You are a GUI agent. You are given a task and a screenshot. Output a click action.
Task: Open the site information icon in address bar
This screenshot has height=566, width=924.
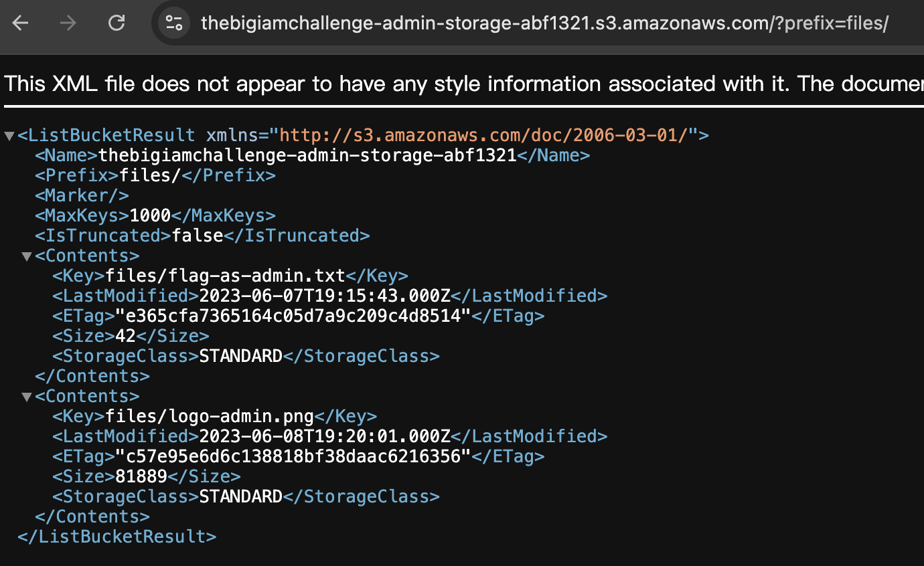coord(174,23)
